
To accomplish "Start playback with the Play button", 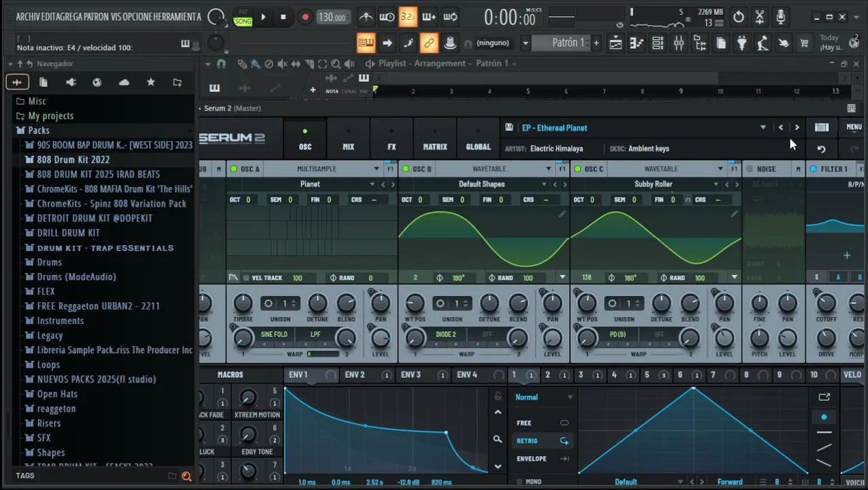I will pos(263,17).
